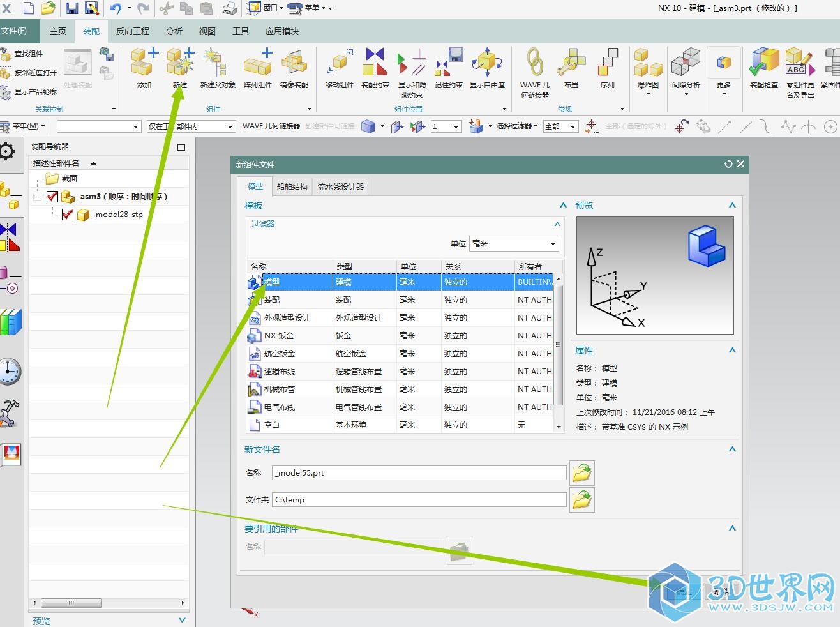Image resolution: width=840 pixels, height=627 pixels.
Task: Open the Tools (工具) ribbon tab
Action: point(241,31)
